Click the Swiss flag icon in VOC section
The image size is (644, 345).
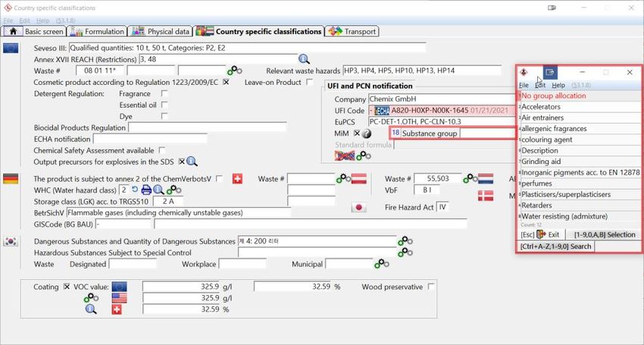117,309
